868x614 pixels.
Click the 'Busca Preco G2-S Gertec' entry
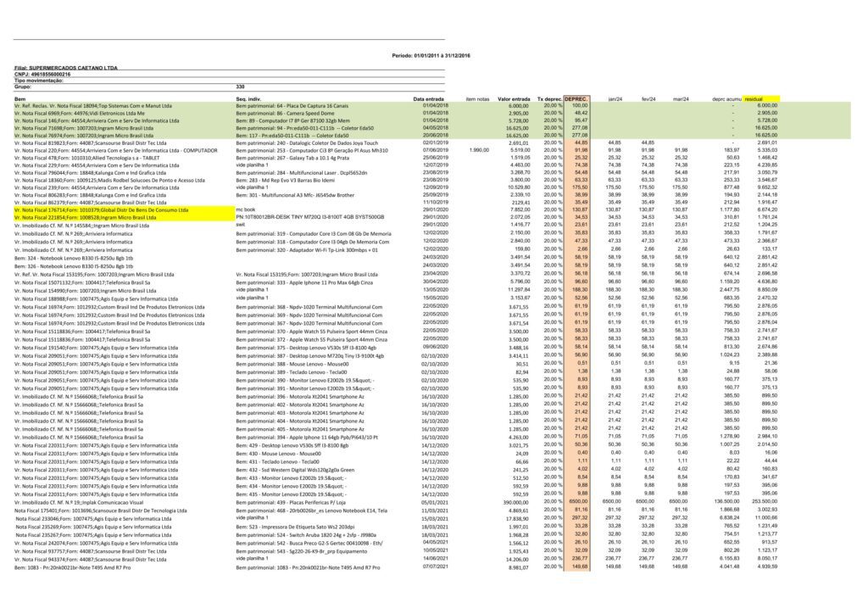309,543
